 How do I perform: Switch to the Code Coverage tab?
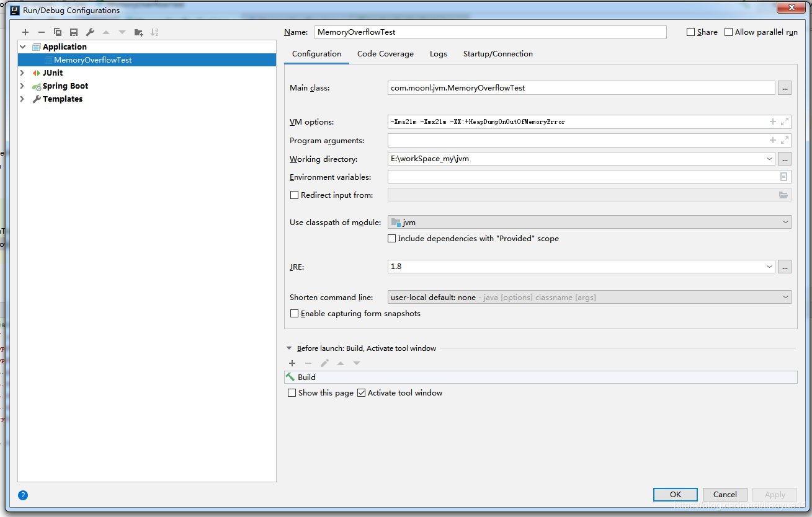(x=385, y=54)
